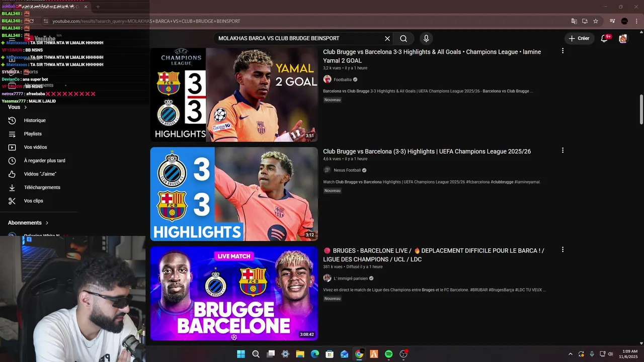Start voice search with the microphone icon
The height and width of the screenshot is (362, 644).
(426, 38)
